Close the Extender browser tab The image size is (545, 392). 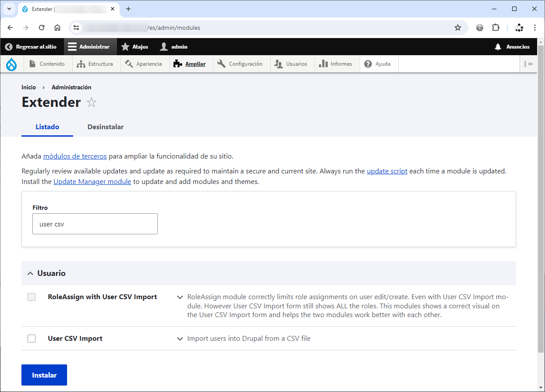click(x=113, y=9)
